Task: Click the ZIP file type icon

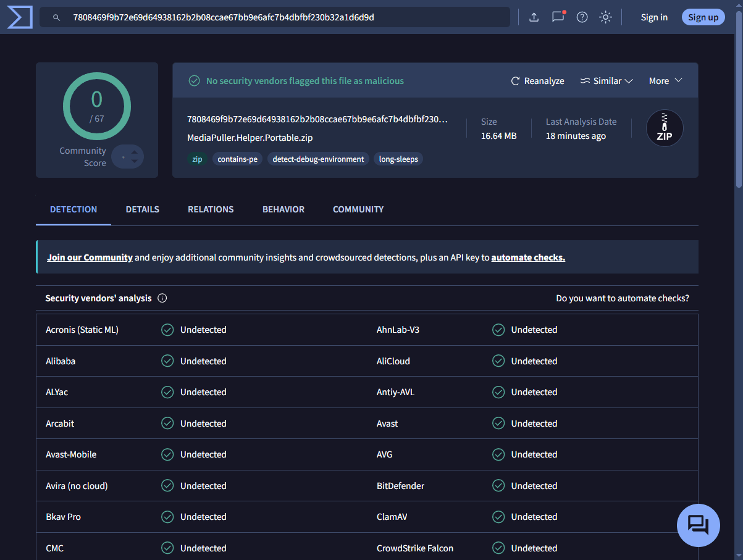Action: point(665,128)
